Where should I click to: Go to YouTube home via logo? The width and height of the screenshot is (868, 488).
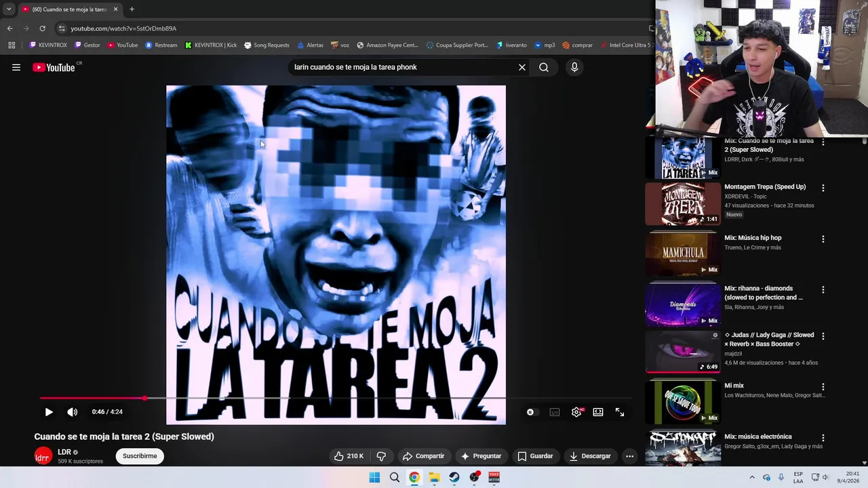pos(54,67)
